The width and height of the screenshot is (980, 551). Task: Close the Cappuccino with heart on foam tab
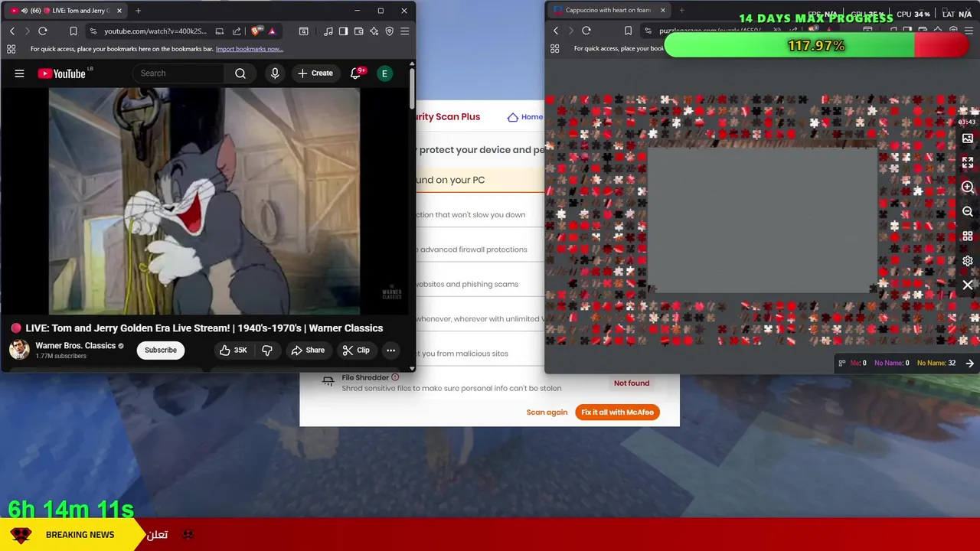click(x=663, y=10)
